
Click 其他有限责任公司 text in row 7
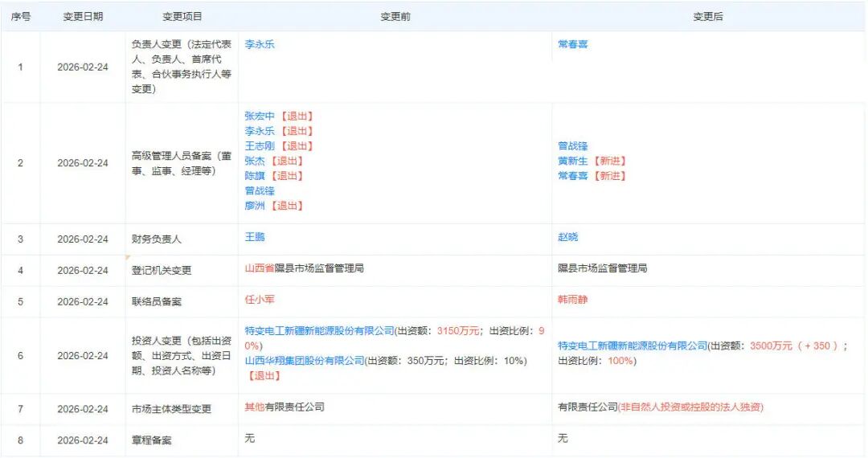click(x=285, y=407)
